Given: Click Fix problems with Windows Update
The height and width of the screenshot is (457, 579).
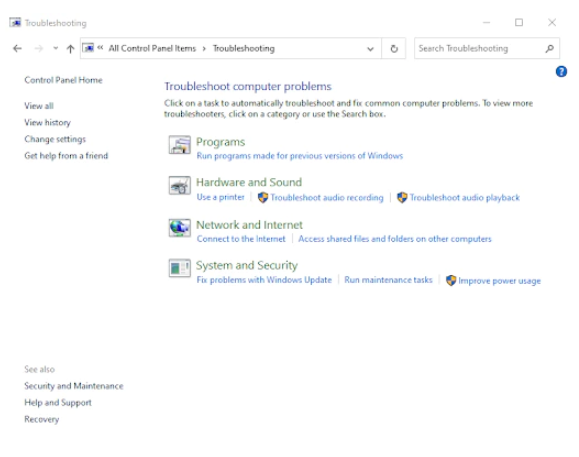Looking at the screenshot, I should (x=264, y=280).
